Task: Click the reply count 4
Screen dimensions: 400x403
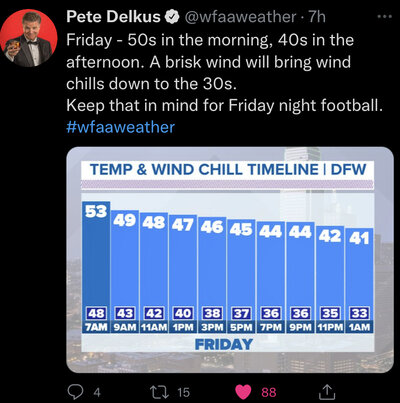Action: coord(97,392)
